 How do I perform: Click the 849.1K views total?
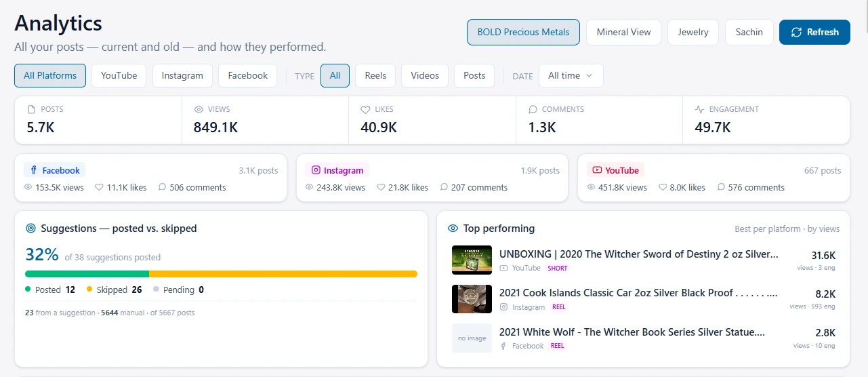[x=215, y=127]
